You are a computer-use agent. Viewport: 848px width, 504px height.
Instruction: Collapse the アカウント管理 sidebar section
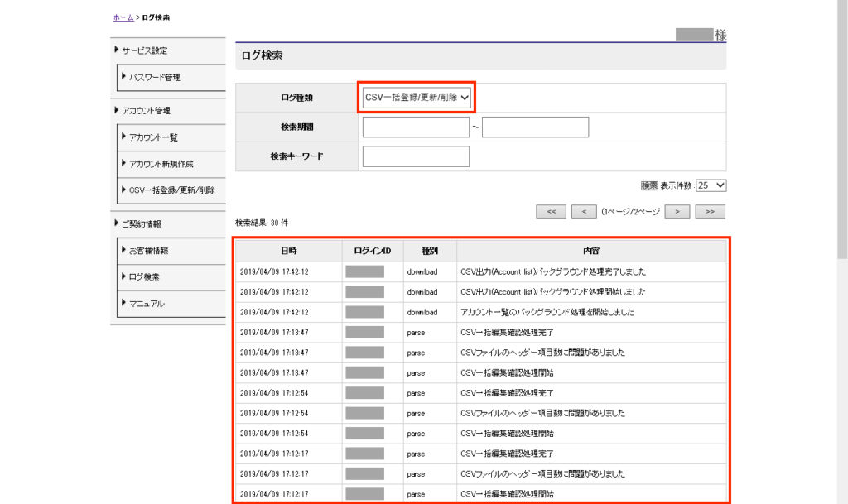point(146,110)
